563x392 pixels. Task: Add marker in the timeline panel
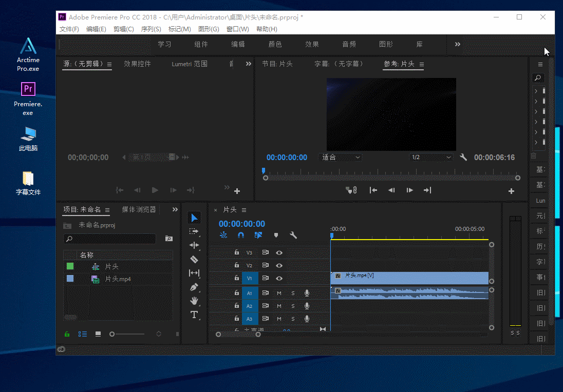pyautogui.click(x=276, y=236)
